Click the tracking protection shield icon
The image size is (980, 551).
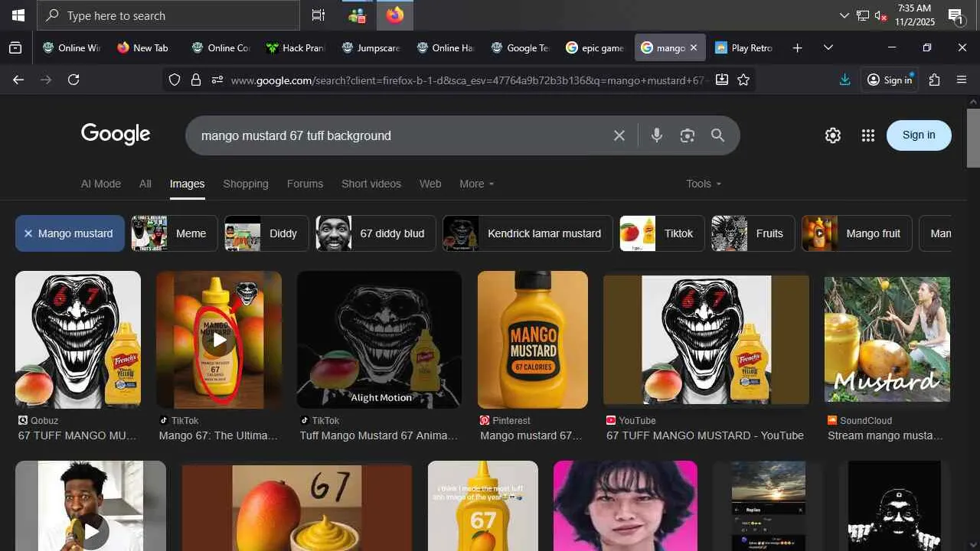175,80
